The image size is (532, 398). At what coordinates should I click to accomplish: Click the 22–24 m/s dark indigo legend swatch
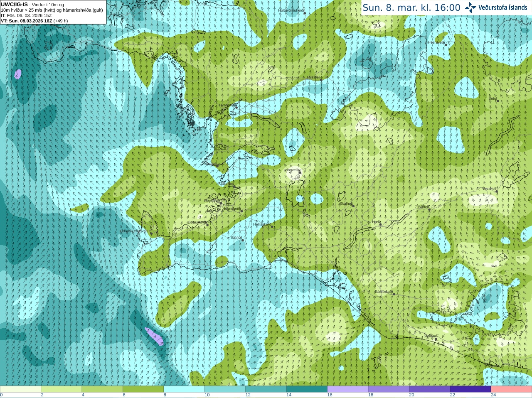tap(470, 389)
